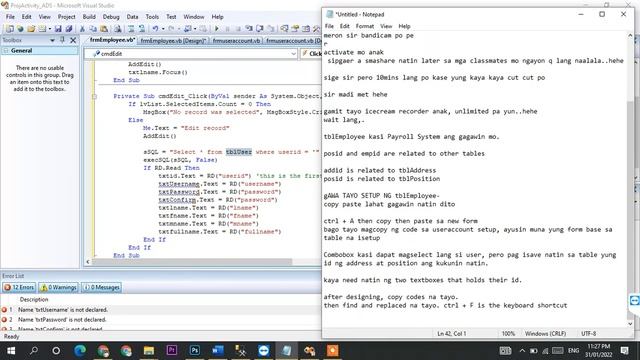Click the Save All toolbar icon

point(69,29)
